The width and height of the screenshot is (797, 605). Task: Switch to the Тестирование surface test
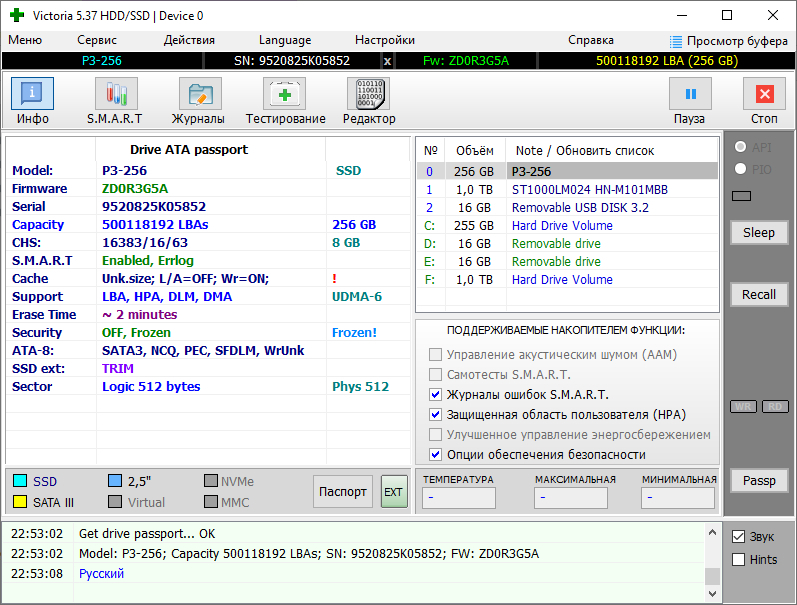285,101
